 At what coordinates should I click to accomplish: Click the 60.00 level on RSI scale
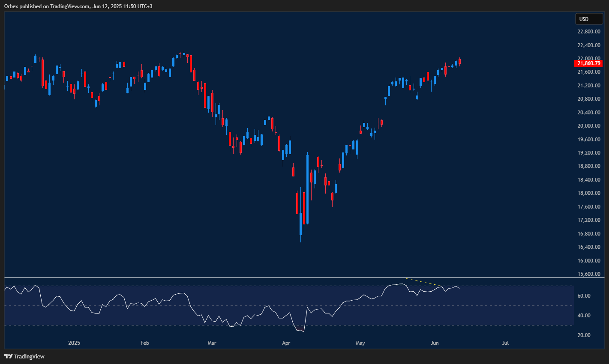(x=584, y=296)
